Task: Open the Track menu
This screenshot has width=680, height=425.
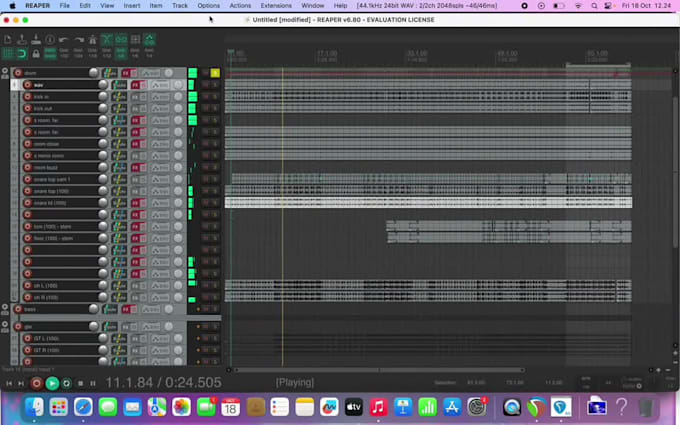Action: (180, 6)
